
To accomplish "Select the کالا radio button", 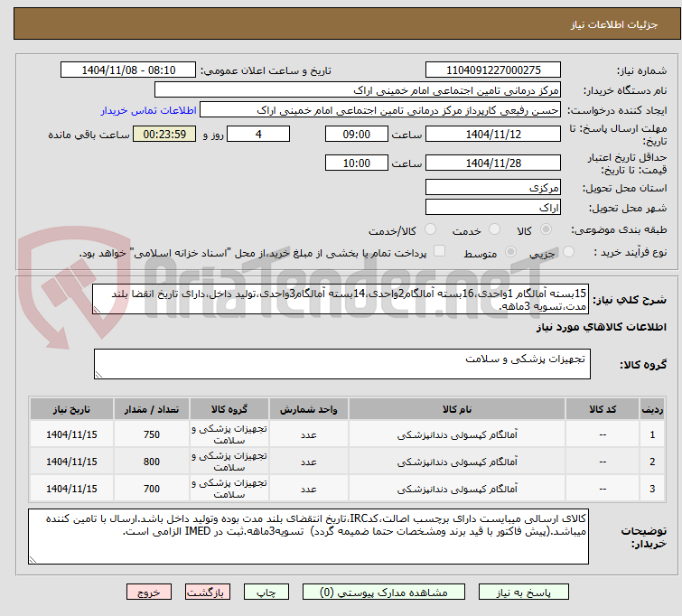I will click(546, 229).
